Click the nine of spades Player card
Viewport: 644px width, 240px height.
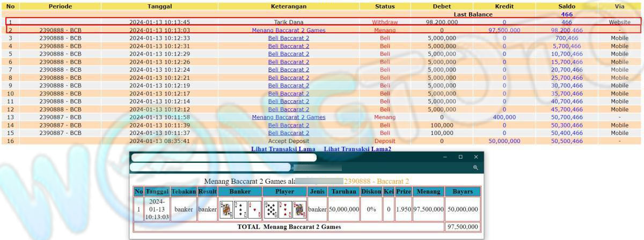(272, 209)
